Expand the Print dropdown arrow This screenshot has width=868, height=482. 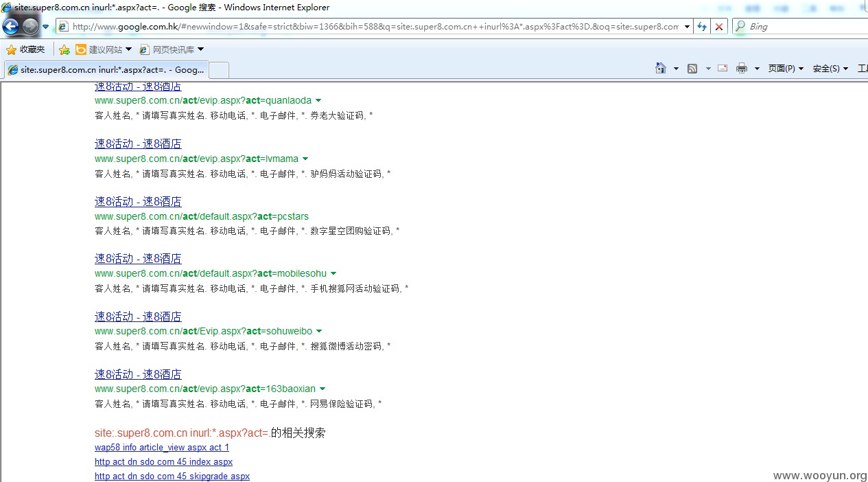point(757,69)
